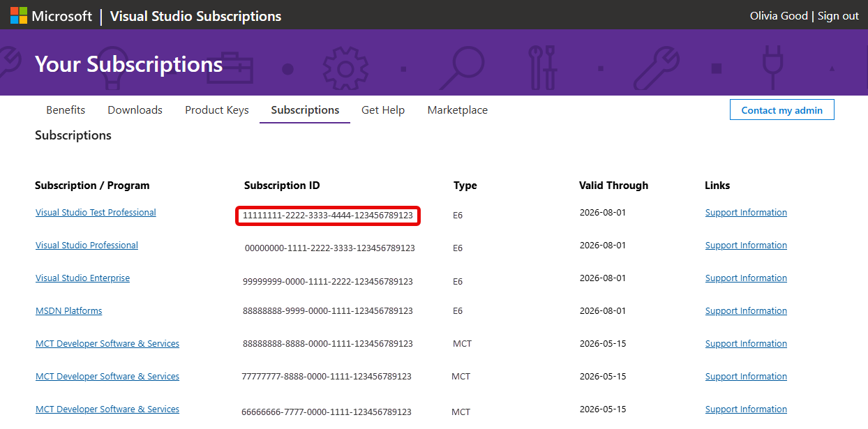Image resolution: width=868 pixels, height=429 pixels.
Task: Select the Subscriptions tab
Action: coord(304,110)
